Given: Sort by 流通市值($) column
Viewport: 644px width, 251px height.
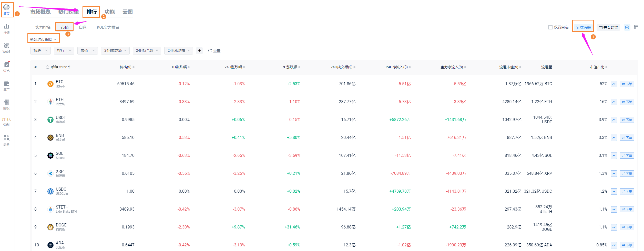Looking at the screenshot, I should (x=510, y=67).
